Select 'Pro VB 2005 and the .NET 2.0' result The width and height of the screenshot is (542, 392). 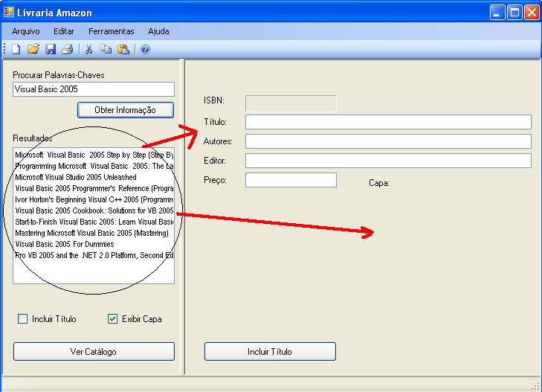[x=94, y=255]
